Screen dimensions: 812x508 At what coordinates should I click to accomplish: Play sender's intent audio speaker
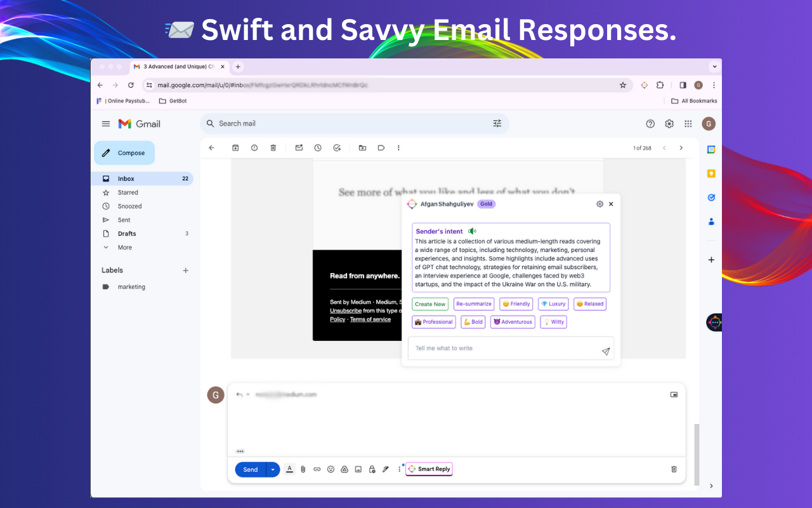pos(472,231)
